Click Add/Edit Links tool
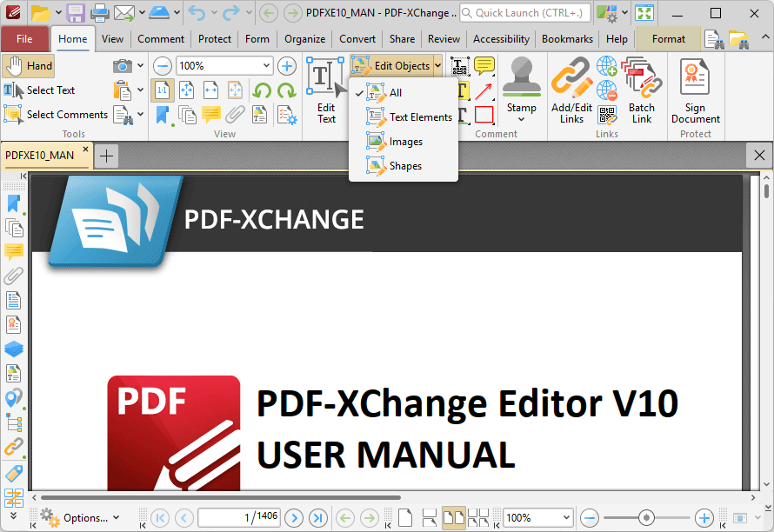This screenshot has width=774, height=532. click(x=571, y=90)
